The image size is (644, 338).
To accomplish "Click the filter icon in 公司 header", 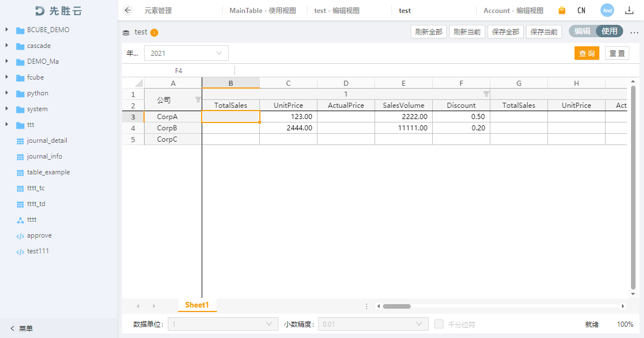I will tap(198, 100).
